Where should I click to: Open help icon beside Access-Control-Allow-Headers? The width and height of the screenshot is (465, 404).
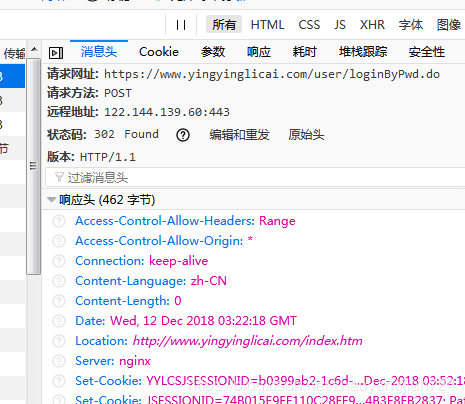(59, 221)
